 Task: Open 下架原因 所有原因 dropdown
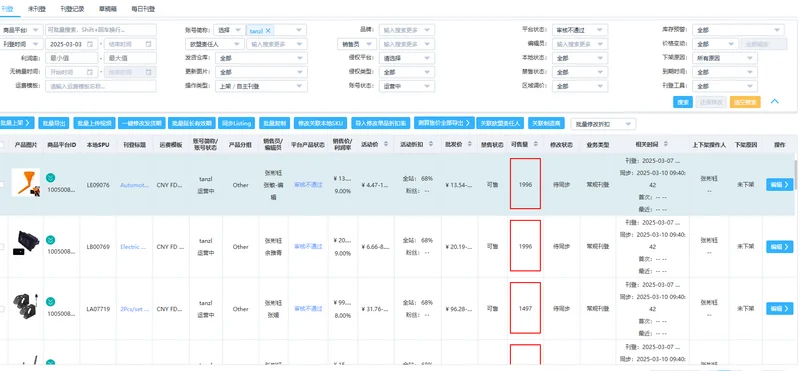[x=724, y=58]
